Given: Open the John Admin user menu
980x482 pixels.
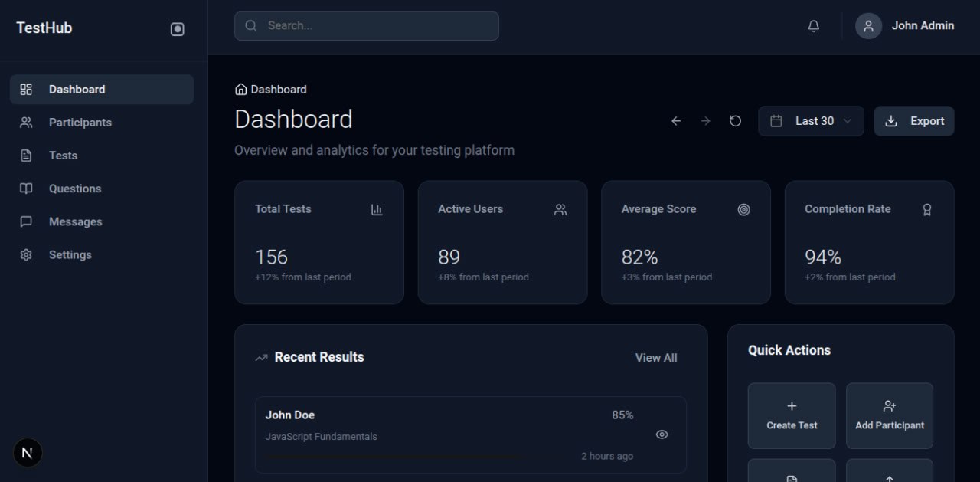Looking at the screenshot, I should tap(922, 26).
